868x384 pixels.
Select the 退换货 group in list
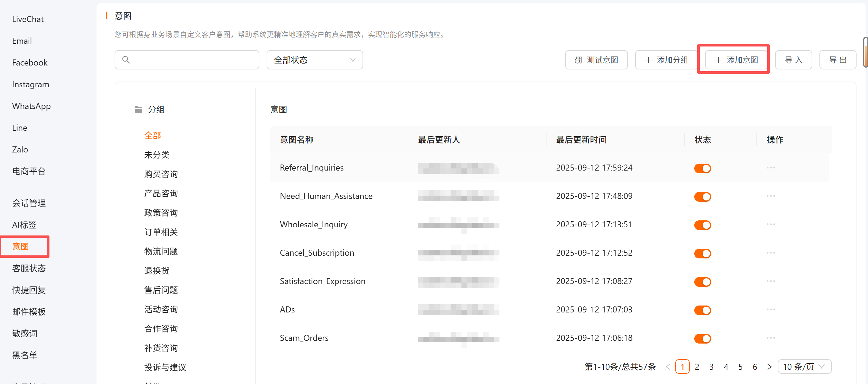157,270
